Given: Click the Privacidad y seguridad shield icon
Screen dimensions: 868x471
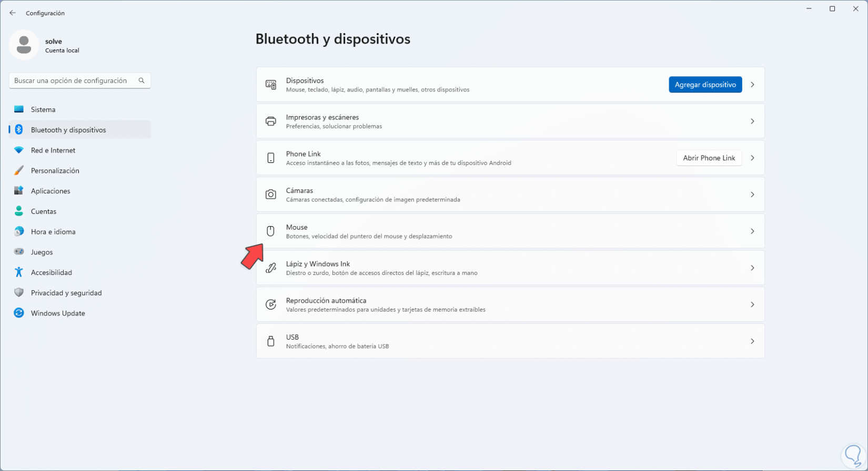Looking at the screenshot, I should tap(19, 293).
